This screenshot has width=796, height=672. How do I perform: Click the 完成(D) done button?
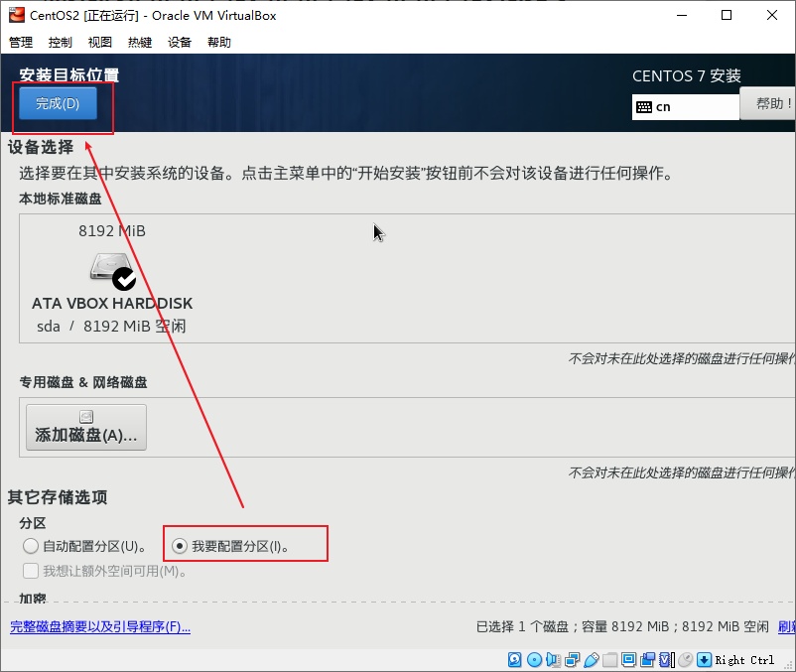click(x=58, y=104)
